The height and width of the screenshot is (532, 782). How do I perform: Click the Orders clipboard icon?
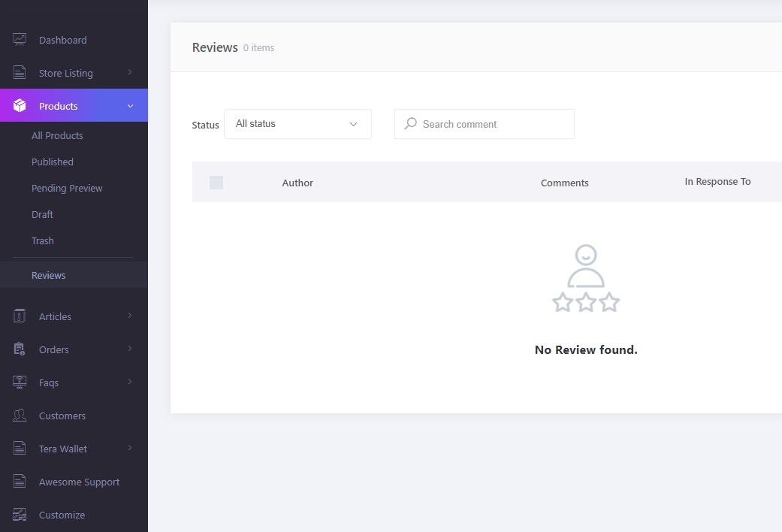tap(20, 349)
